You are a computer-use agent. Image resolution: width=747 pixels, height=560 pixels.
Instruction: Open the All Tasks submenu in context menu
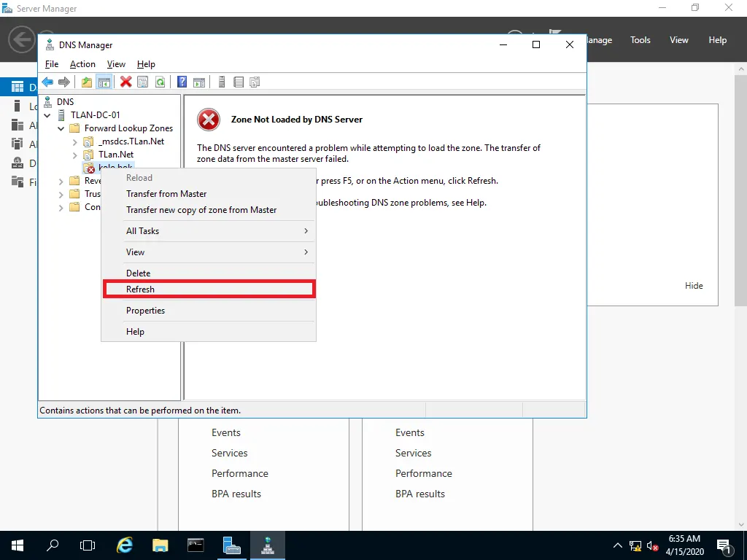[209, 231]
